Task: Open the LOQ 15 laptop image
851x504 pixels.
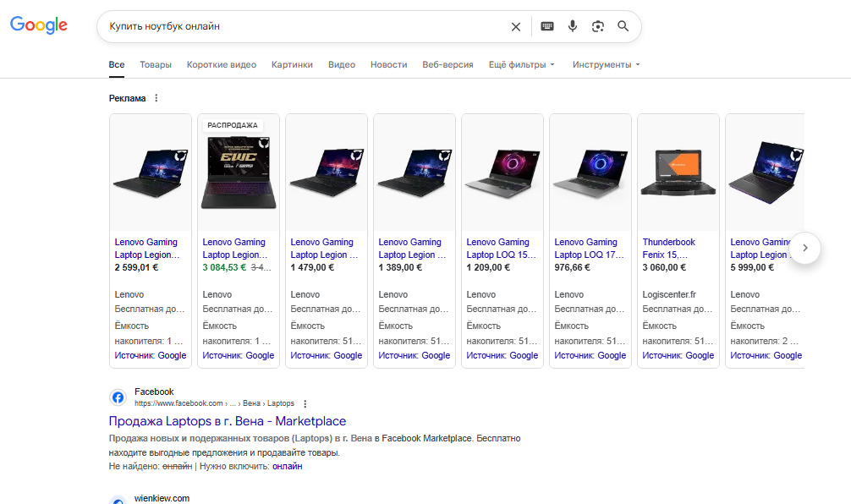Action: pos(502,173)
